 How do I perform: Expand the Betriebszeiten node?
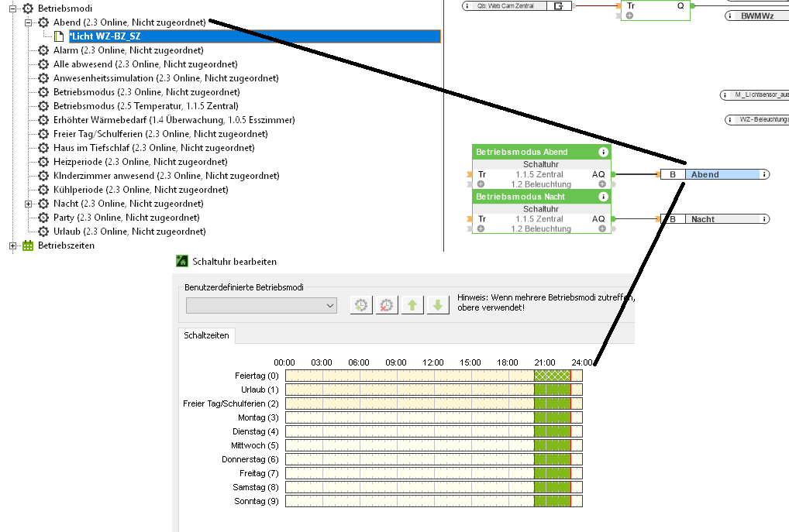13,246
